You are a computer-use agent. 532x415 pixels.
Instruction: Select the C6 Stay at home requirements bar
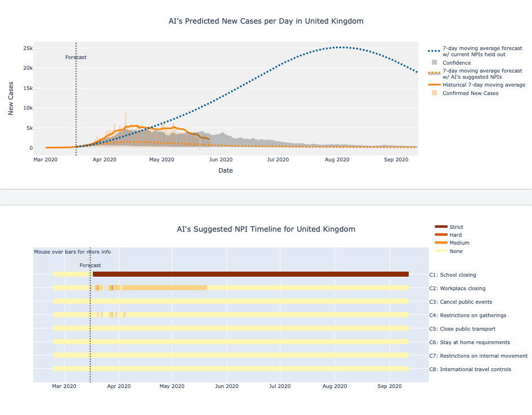pos(231,342)
